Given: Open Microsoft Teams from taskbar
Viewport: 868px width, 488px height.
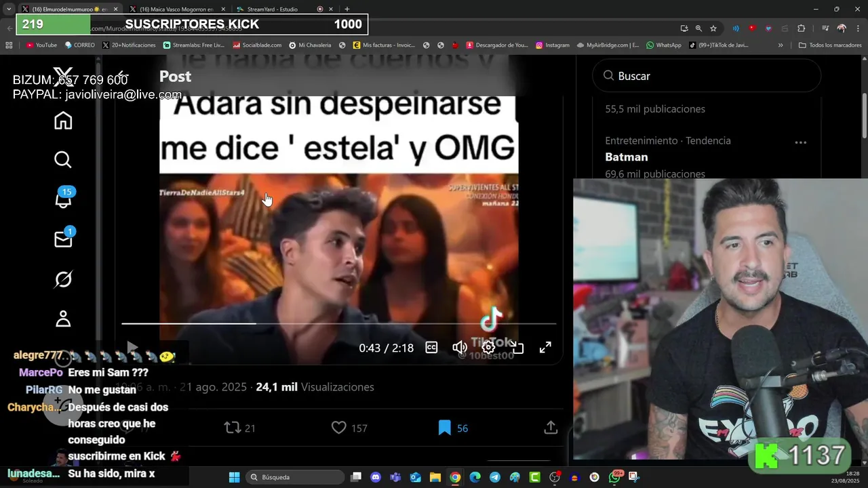Looking at the screenshot, I should pyautogui.click(x=395, y=477).
